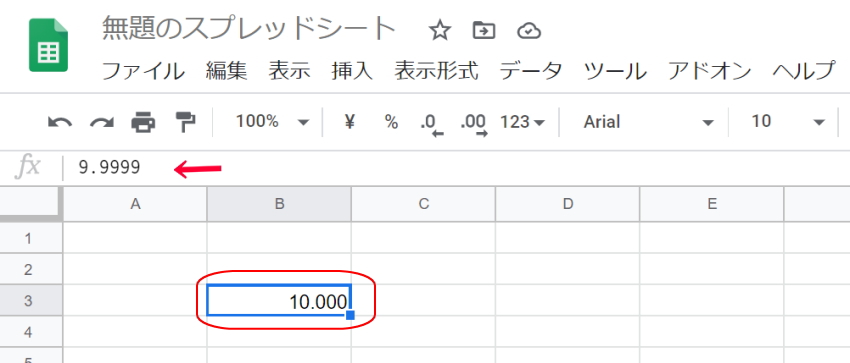850x363 pixels.
Task: Open the ツール menu
Action: (615, 70)
